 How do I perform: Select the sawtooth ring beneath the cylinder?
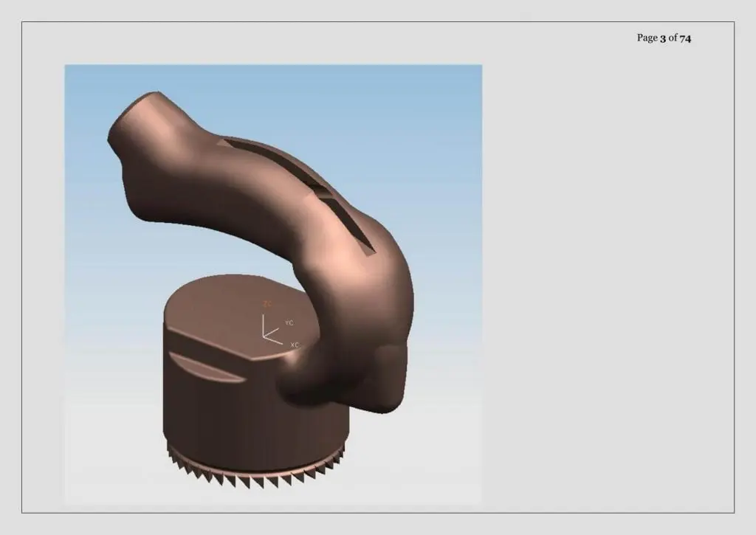point(257,466)
